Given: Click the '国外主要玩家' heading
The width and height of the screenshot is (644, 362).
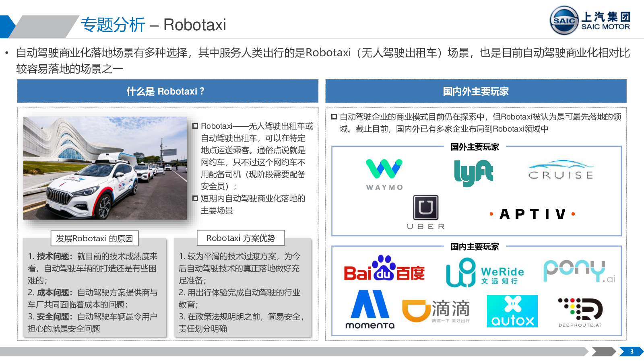Looking at the screenshot, I should [x=475, y=147].
